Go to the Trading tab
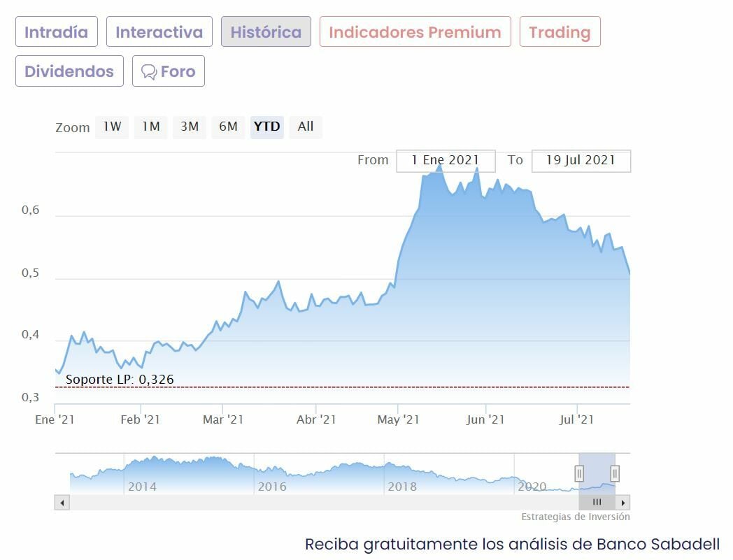This screenshot has height=560, width=733. point(560,32)
